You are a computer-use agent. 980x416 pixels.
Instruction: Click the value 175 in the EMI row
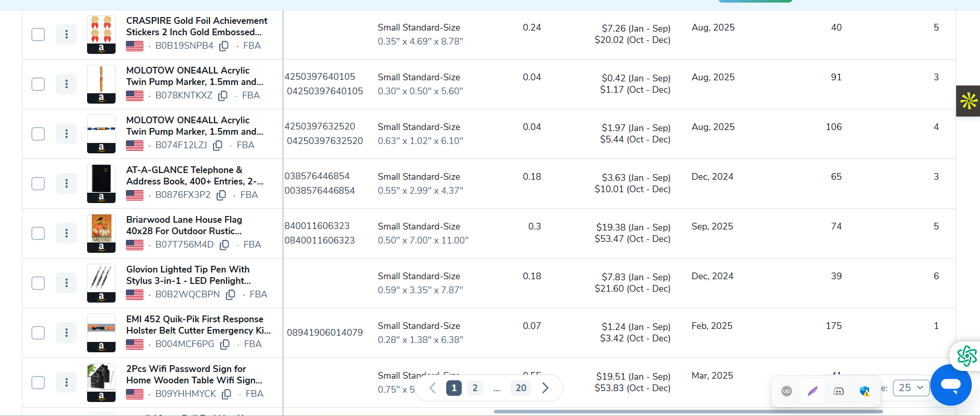[834, 326]
